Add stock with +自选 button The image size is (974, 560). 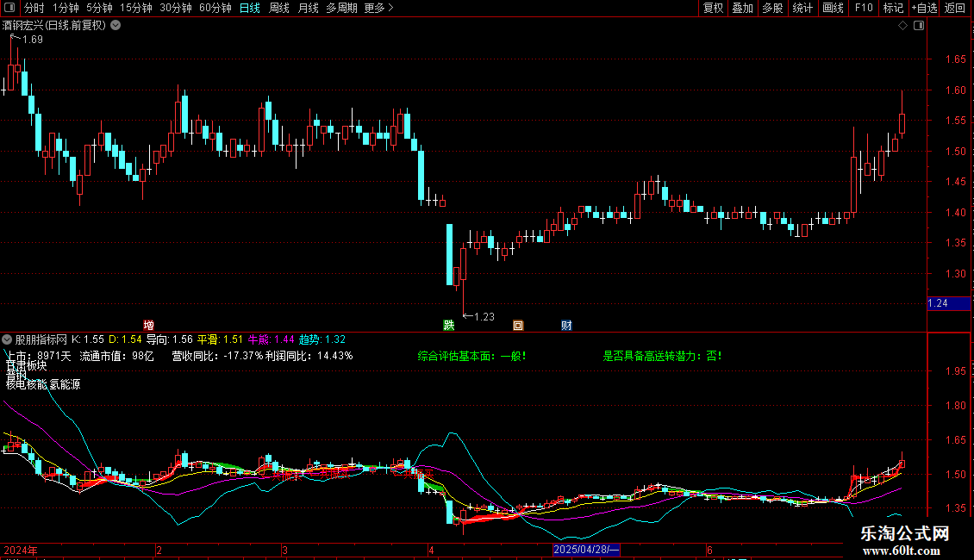923,8
